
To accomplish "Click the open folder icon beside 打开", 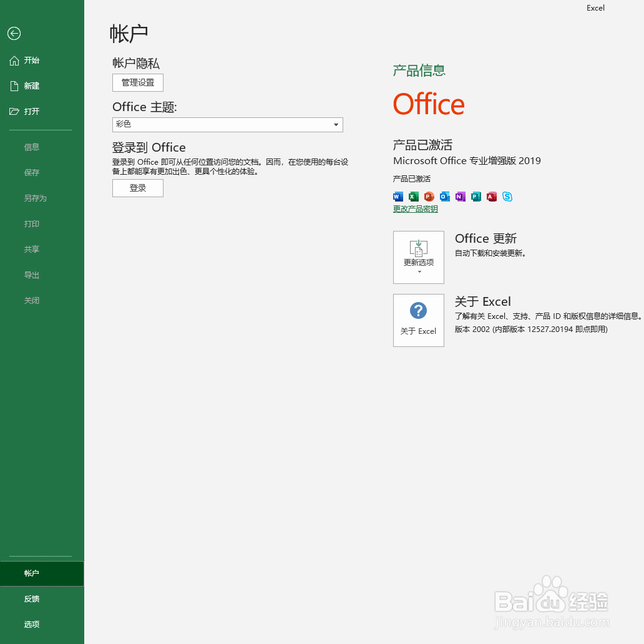I will coord(14,111).
